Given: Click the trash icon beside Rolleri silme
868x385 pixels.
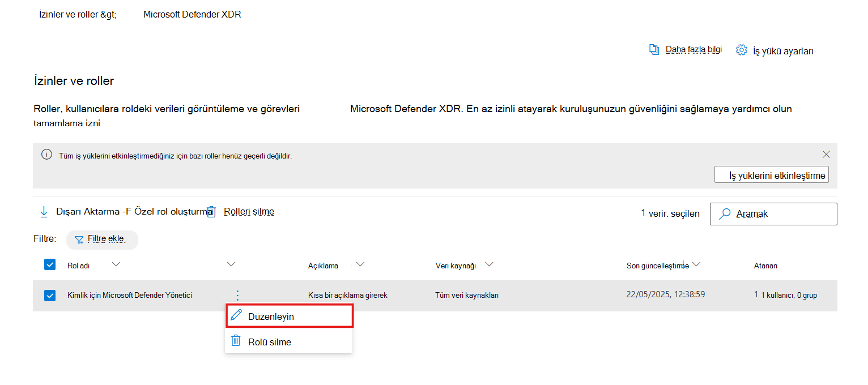Looking at the screenshot, I should coord(211,212).
